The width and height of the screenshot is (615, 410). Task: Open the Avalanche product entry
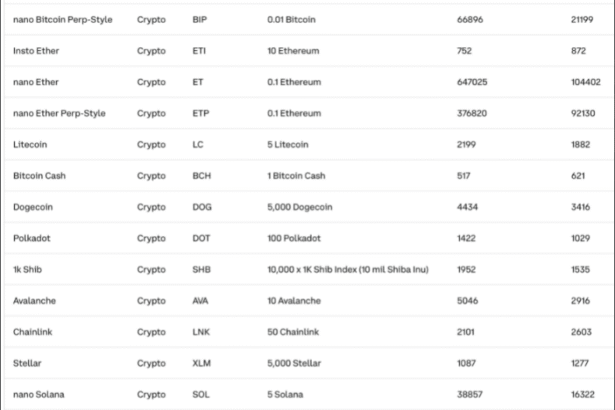pos(35,301)
